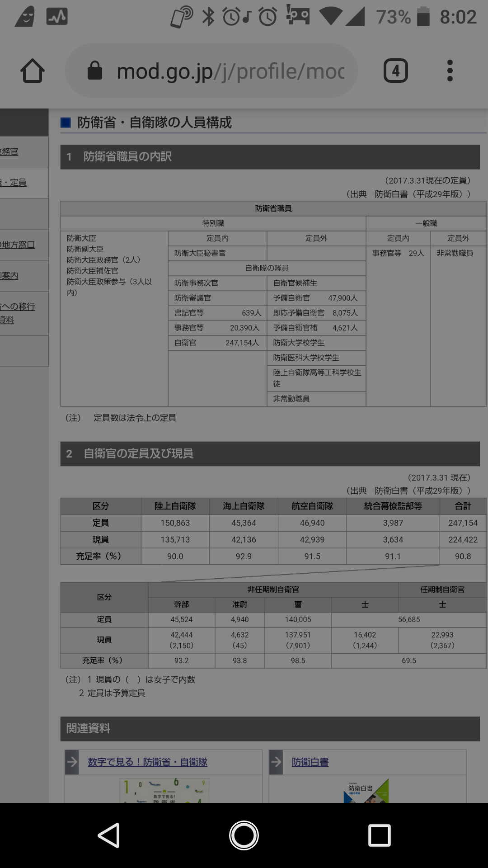Screen dimensions: 488x868
Task: Tap the Chrome home icon
Action: (x=33, y=71)
